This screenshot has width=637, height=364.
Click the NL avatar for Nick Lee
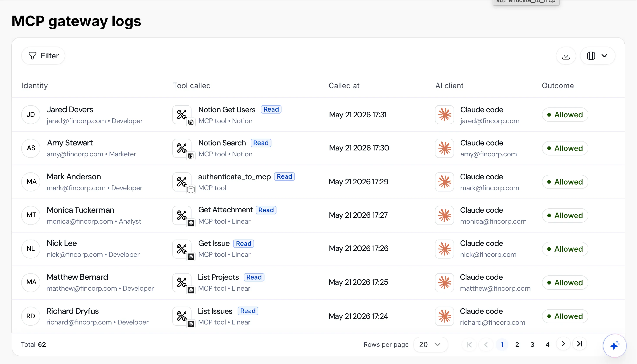[31, 249]
